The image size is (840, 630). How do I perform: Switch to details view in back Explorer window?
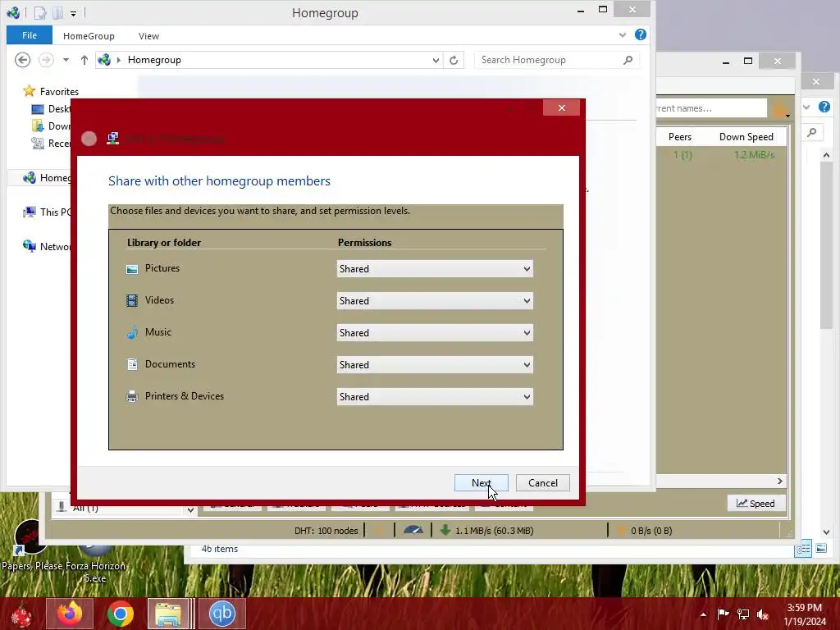(803, 549)
